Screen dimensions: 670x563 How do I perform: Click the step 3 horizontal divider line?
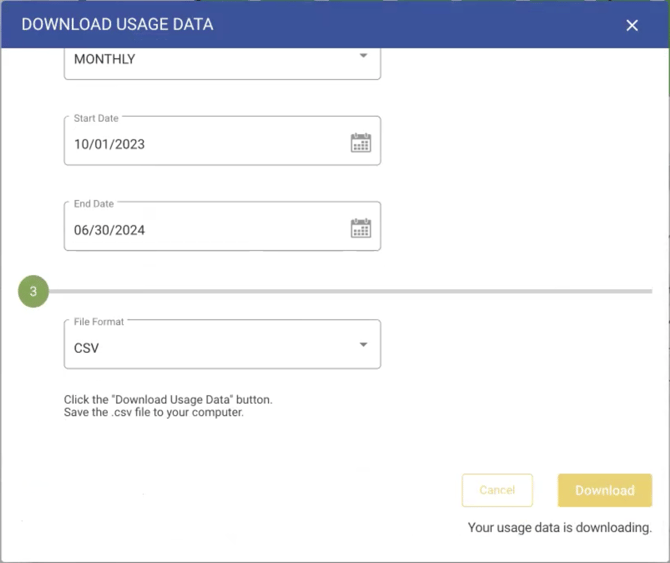click(350, 291)
